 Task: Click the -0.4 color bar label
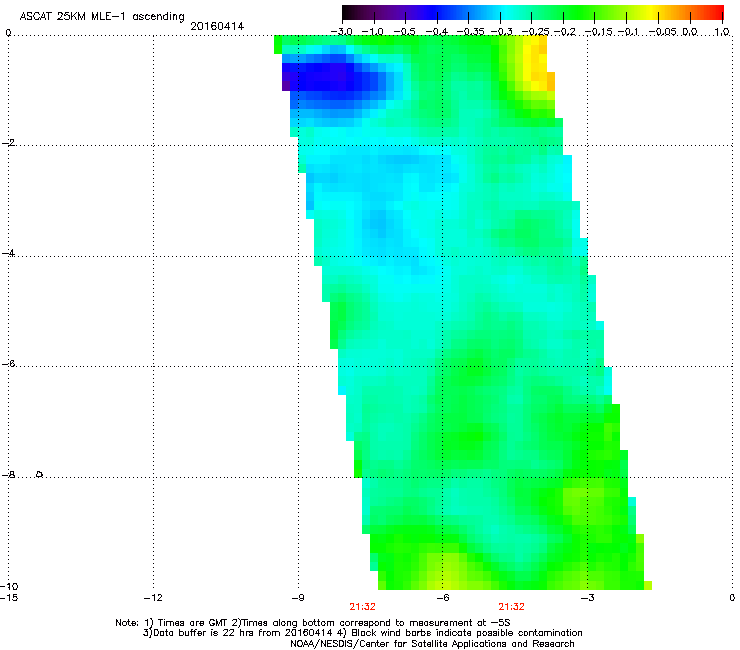437,32
